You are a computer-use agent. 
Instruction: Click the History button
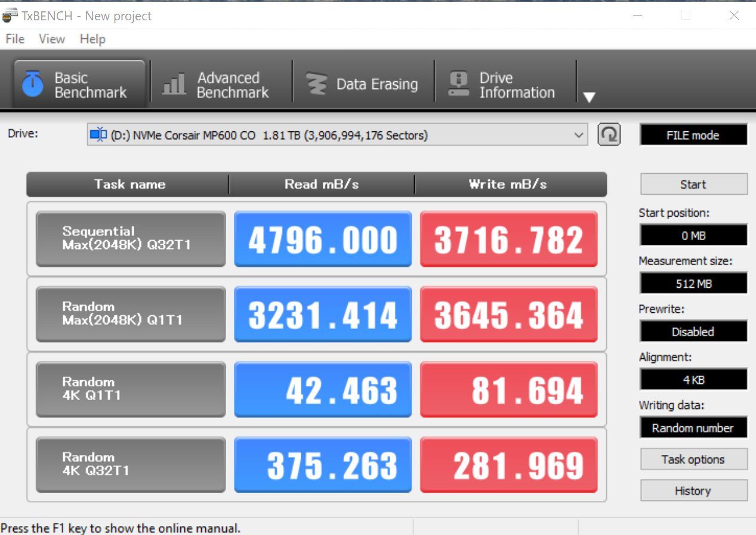[x=693, y=491]
